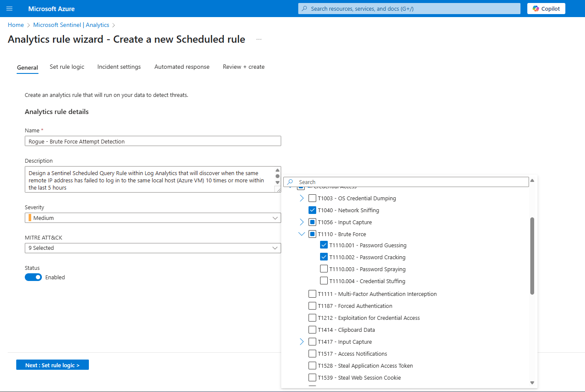585x392 pixels.
Task: Check T1539 - Steal Web Session Cookie
Action: pyautogui.click(x=312, y=377)
